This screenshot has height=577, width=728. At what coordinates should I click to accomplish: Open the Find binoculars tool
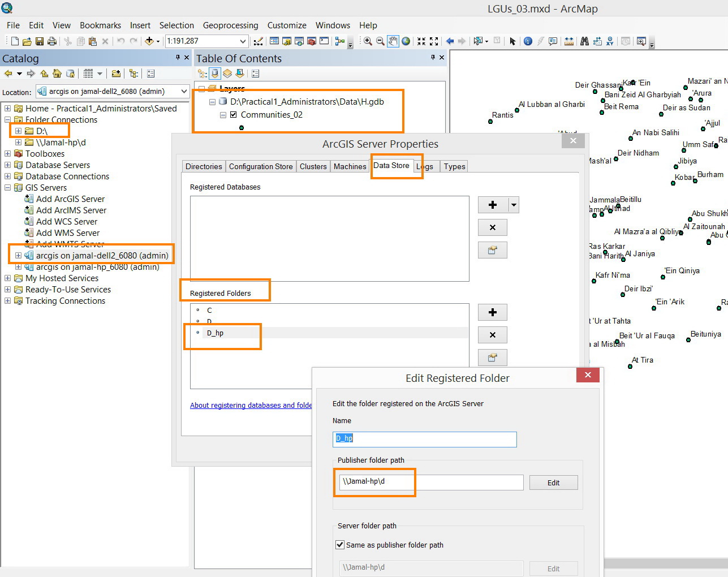click(584, 41)
